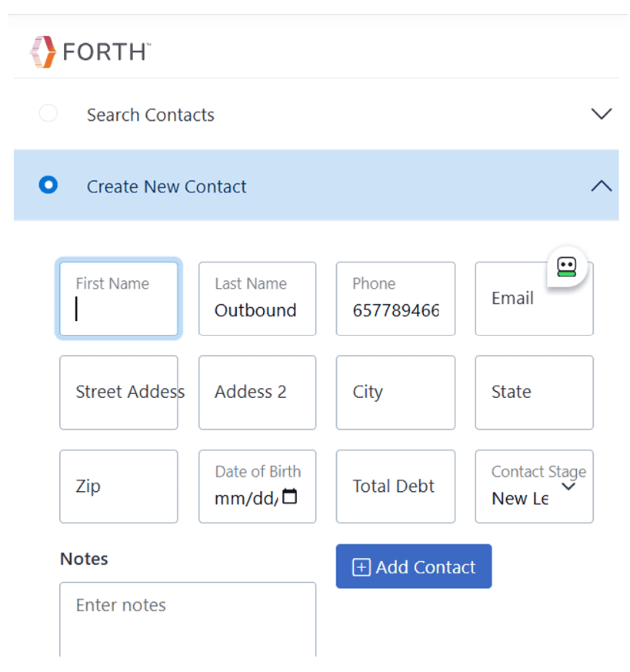Focus the Street Address field
This screenshot has width=630, height=672.
118,392
